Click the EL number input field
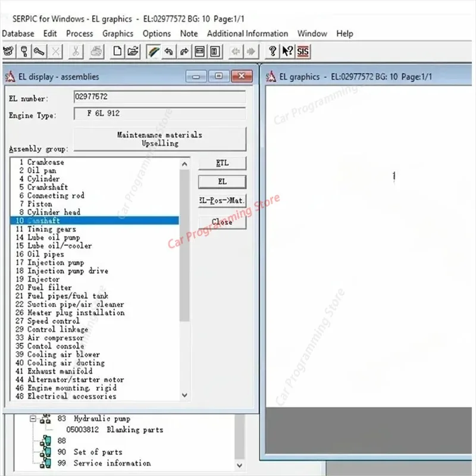This screenshot has height=476, width=476. point(159,97)
